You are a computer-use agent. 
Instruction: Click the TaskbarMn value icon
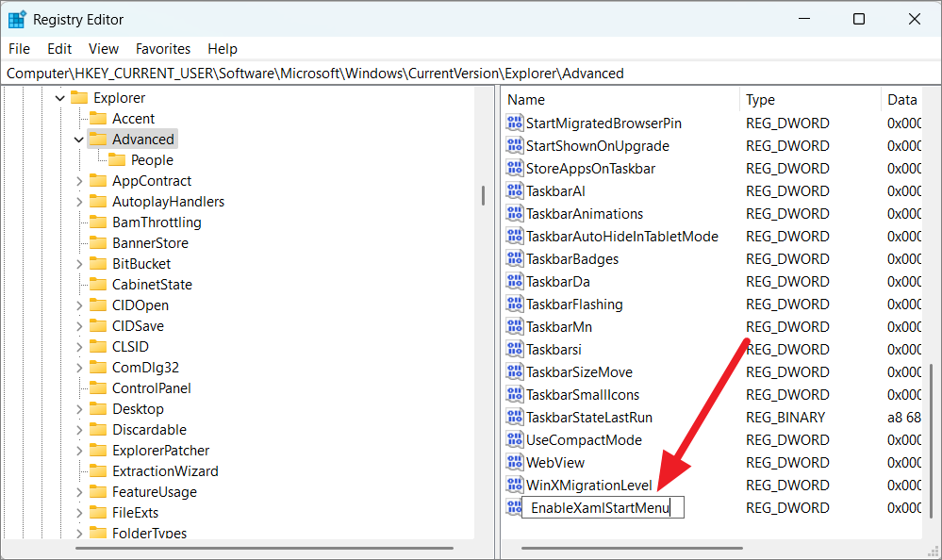[514, 326]
